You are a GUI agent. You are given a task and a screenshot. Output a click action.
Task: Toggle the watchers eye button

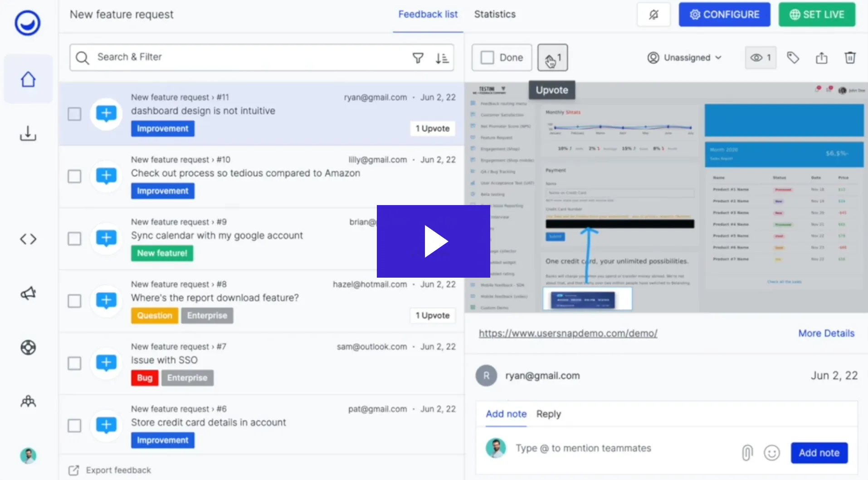[x=761, y=58]
